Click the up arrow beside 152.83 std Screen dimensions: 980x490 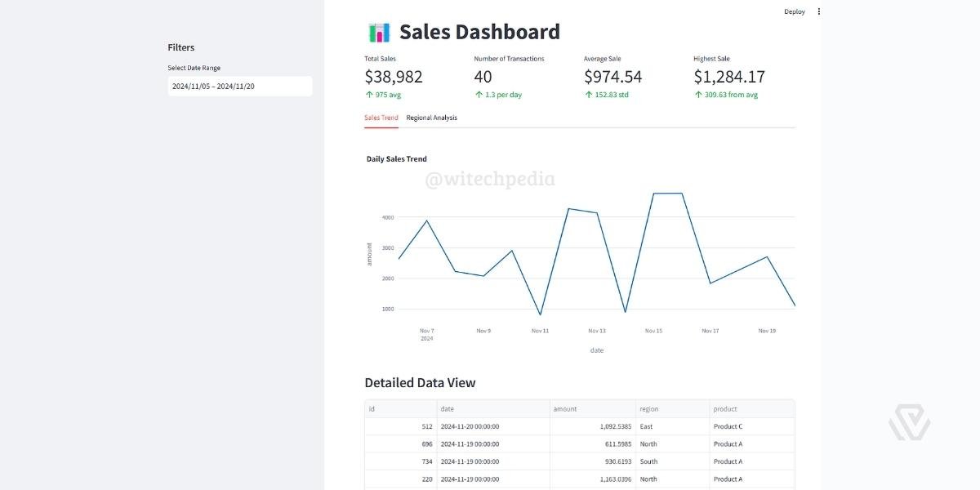tap(587, 95)
